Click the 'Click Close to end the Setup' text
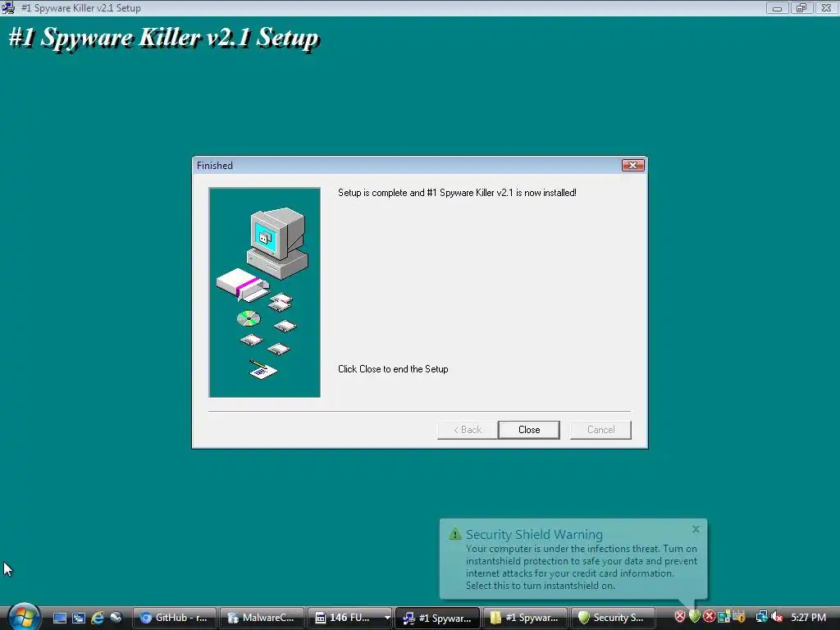 point(393,369)
